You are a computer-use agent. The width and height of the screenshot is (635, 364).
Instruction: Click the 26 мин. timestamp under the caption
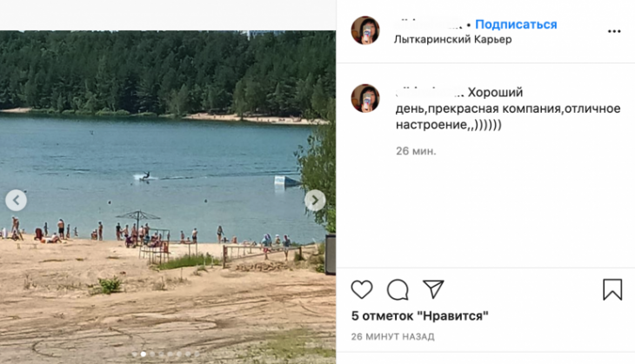pos(416,151)
